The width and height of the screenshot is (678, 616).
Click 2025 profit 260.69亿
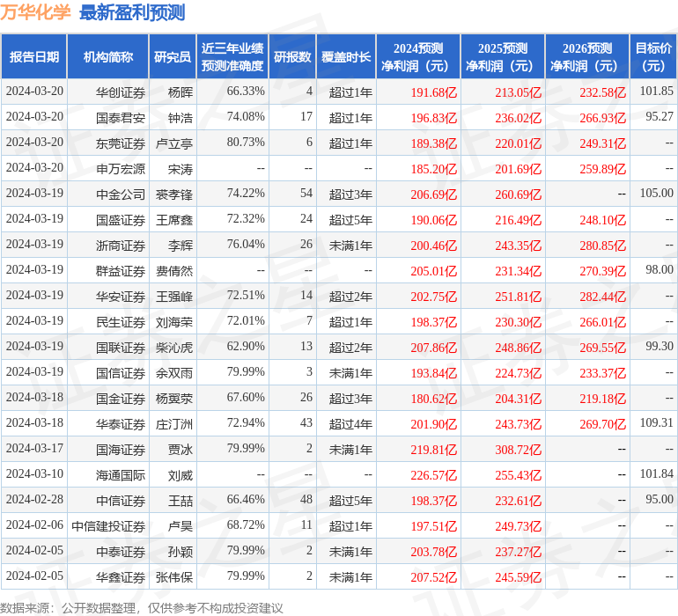coord(518,194)
